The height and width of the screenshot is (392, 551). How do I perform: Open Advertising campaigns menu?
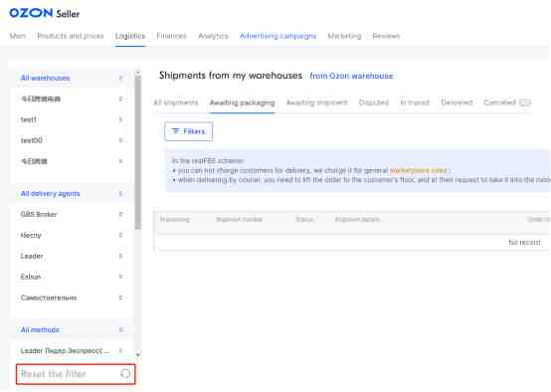(x=277, y=36)
